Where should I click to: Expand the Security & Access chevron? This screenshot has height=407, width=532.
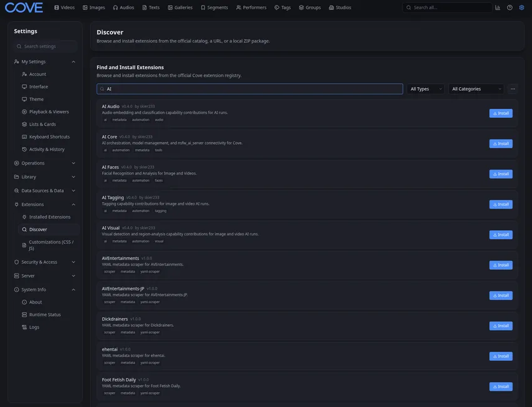73,262
